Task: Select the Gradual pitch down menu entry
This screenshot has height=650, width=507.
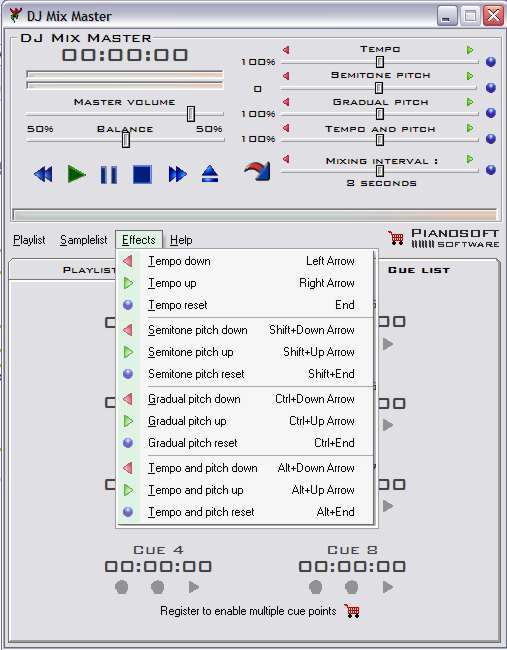Action: (x=247, y=399)
